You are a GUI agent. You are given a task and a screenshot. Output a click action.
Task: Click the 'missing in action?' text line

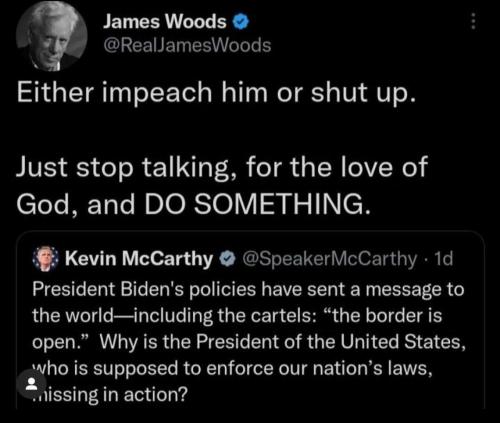[x=110, y=395]
